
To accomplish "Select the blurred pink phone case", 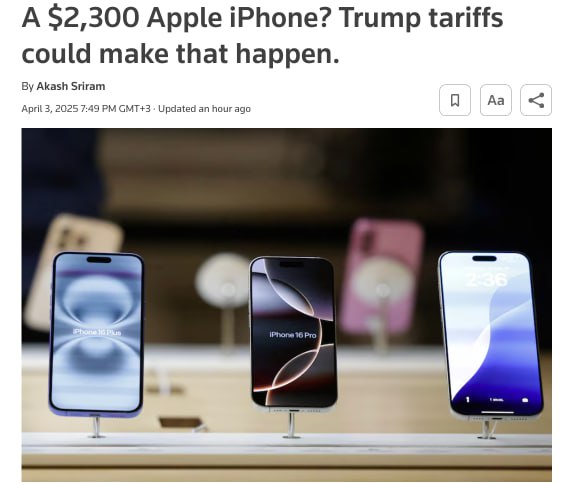I will [381, 275].
